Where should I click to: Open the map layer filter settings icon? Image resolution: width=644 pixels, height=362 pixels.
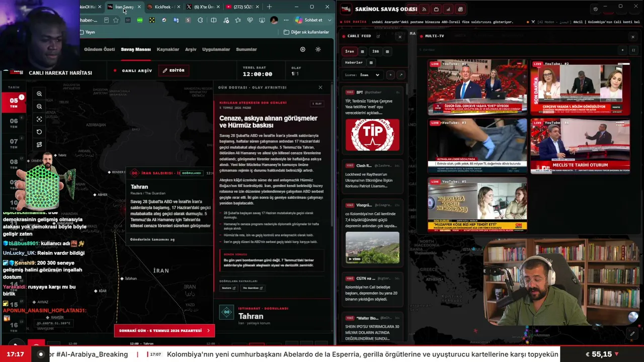pyautogui.click(x=39, y=145)
